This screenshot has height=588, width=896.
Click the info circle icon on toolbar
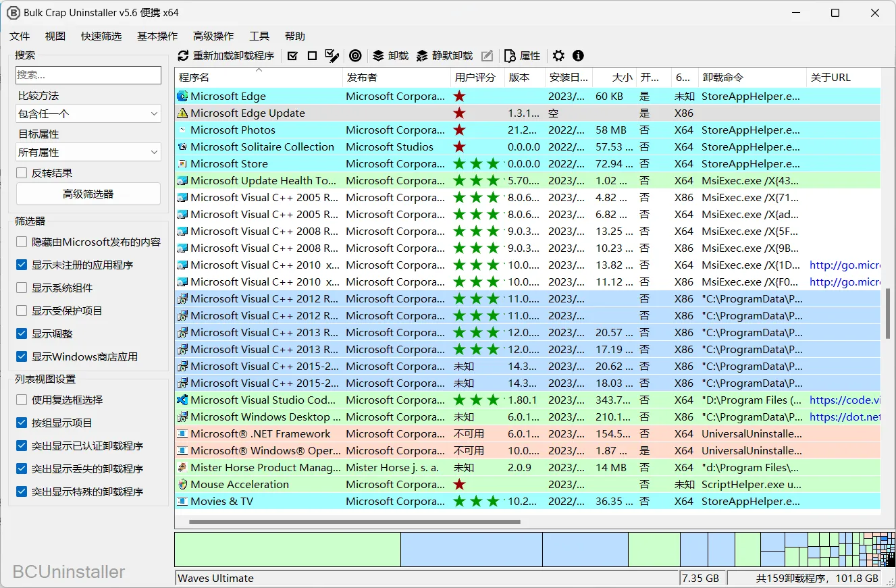578,56
